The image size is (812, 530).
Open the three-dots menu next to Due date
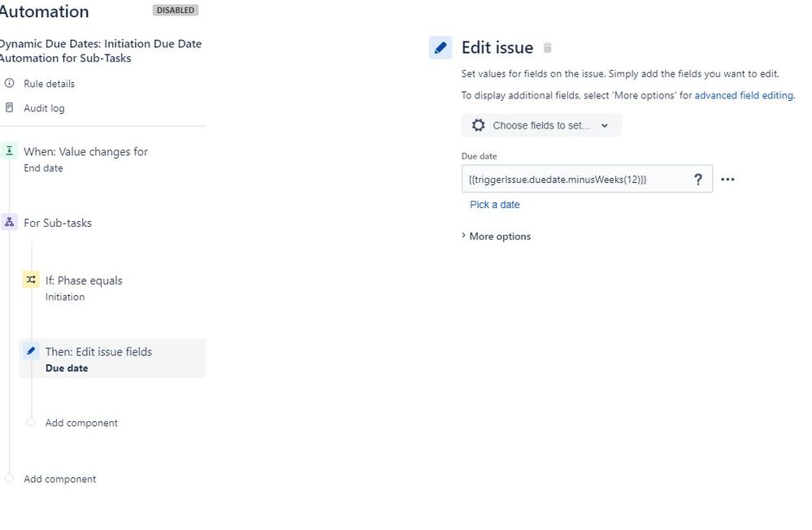(727, 180)
